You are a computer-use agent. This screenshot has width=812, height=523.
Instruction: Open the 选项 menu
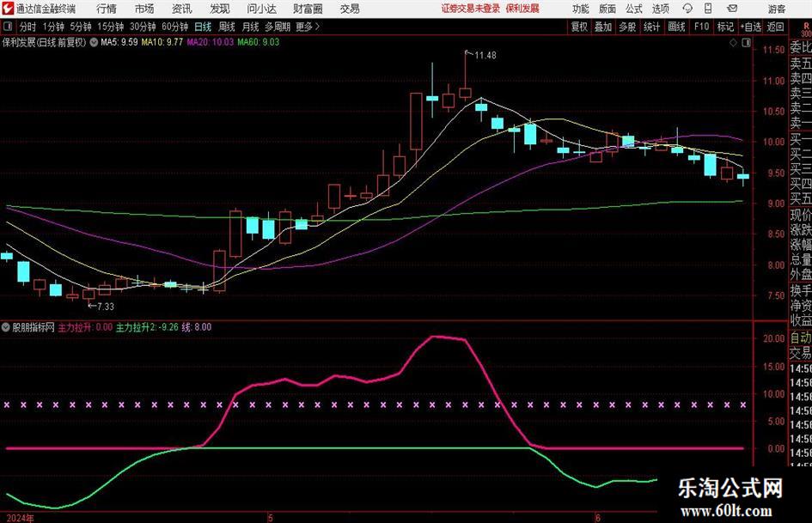[660, 9]
